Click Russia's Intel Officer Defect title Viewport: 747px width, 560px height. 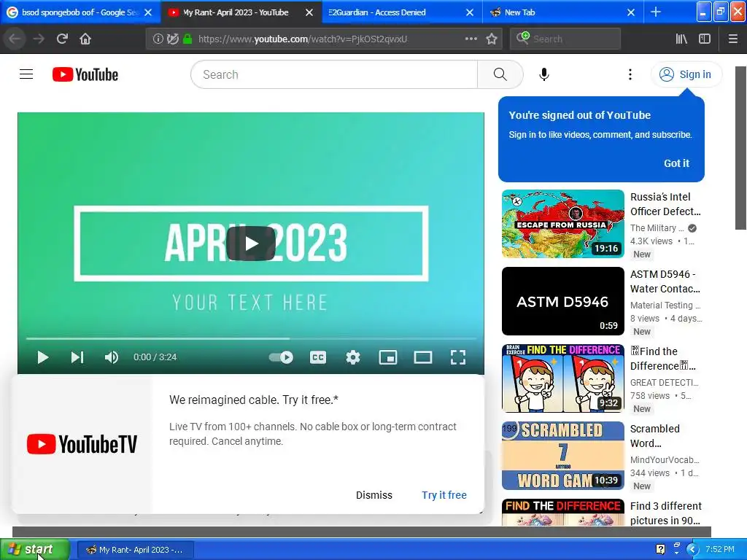pyautogui.click(x=665, y=204)
